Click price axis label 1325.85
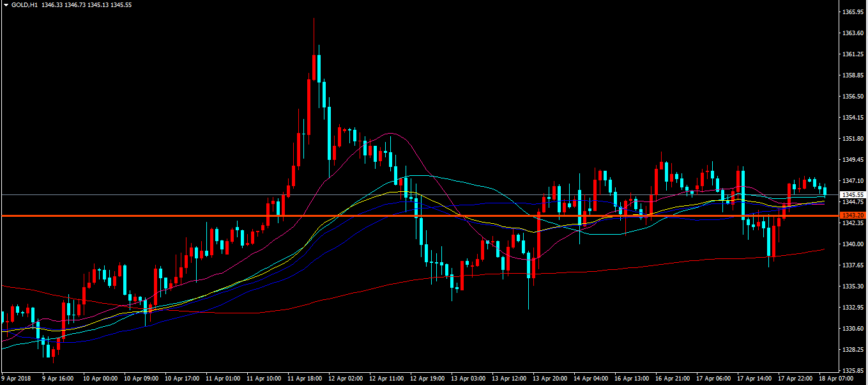Screen dimensions: 868x385 click(x=853, y=371)
